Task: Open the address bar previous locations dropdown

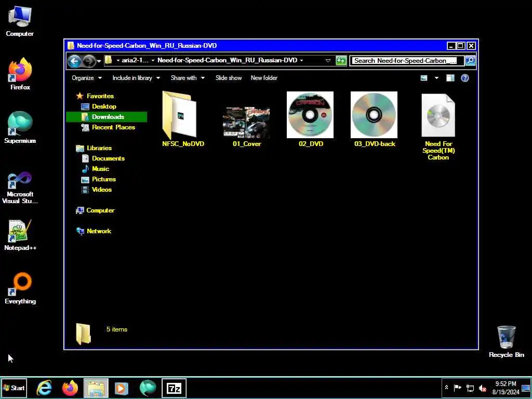Action: 328,61
